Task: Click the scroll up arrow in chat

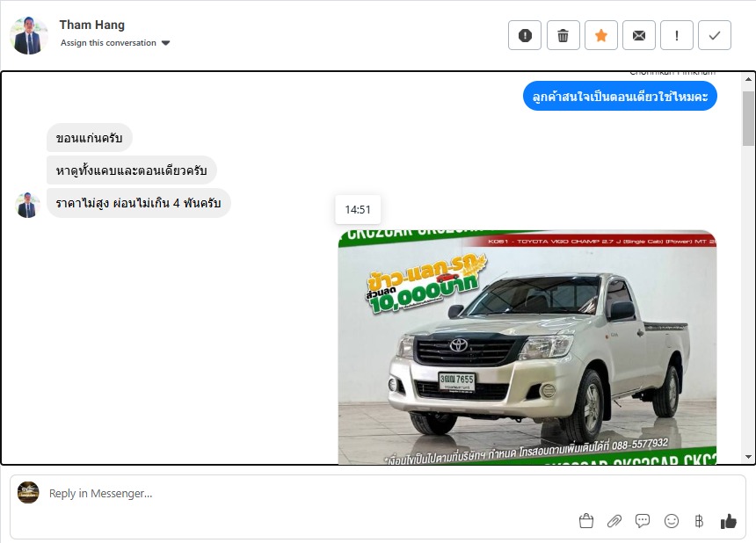Action: [x=748, y=78]
